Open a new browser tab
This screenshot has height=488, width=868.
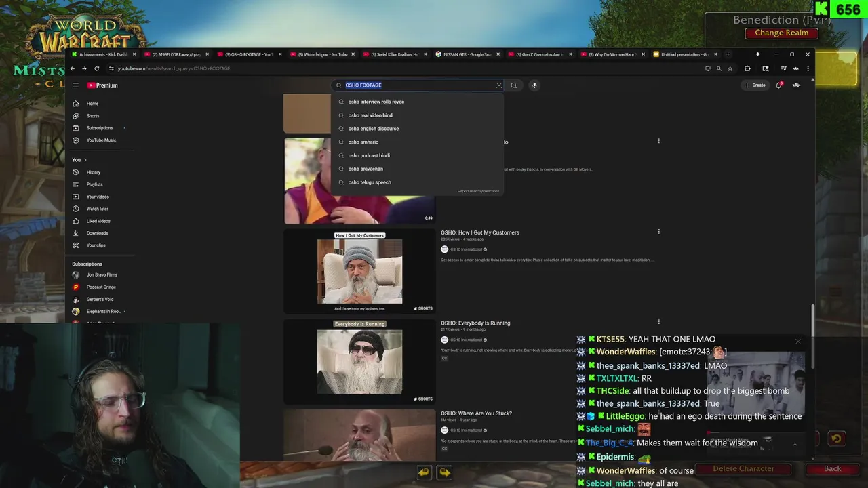pos(728,54)
